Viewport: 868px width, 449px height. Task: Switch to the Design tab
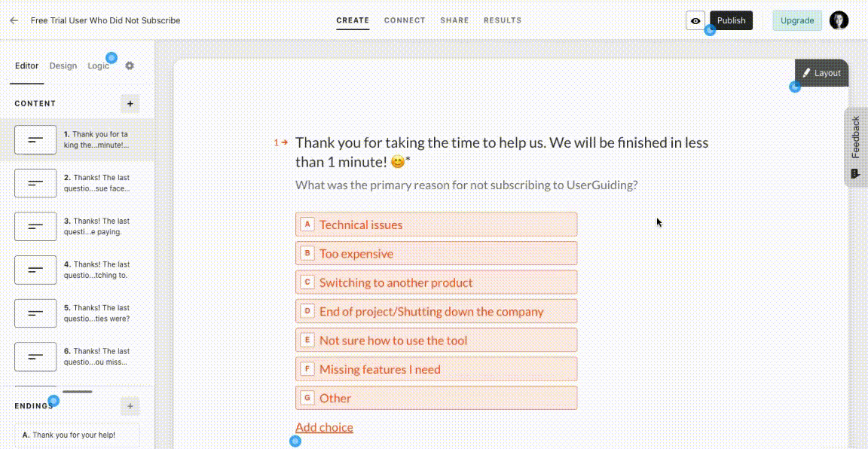[63, 66]
